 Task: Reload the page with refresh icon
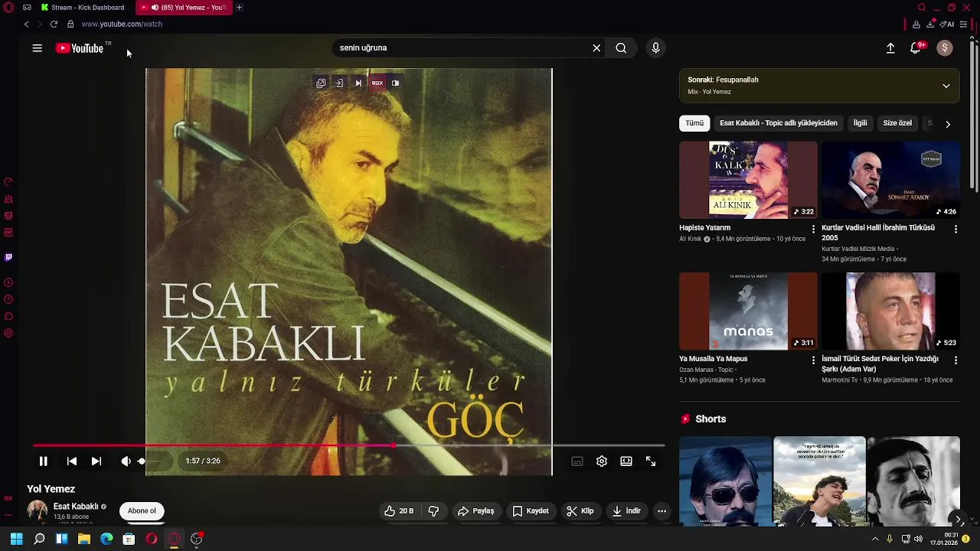[x=54, y=24]
